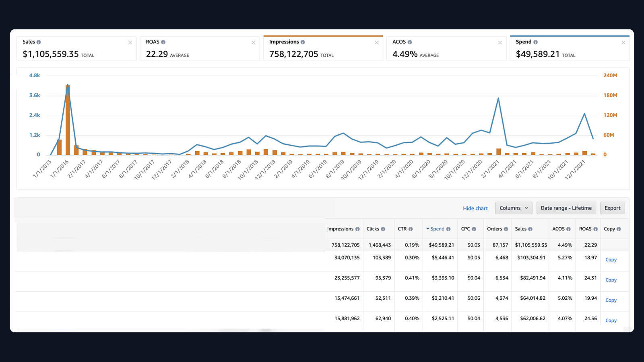
Task: Remove the ROAS metric card with its X
Action: [x=253, y=43]
